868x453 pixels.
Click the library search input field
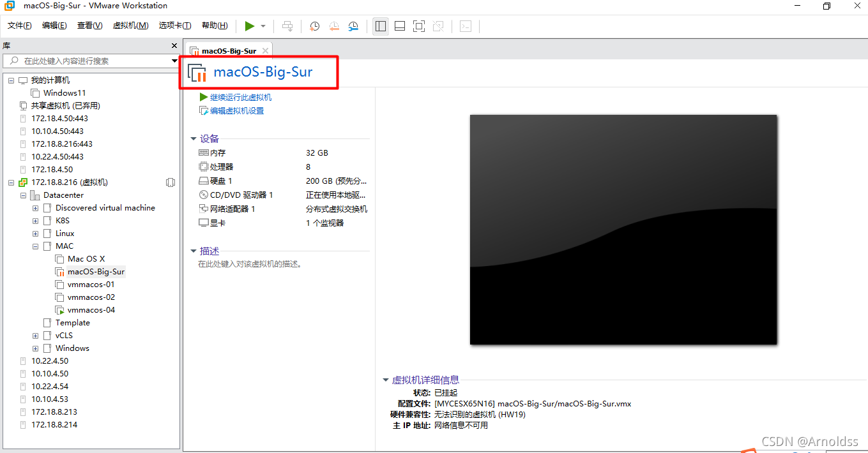pos(91,61)
